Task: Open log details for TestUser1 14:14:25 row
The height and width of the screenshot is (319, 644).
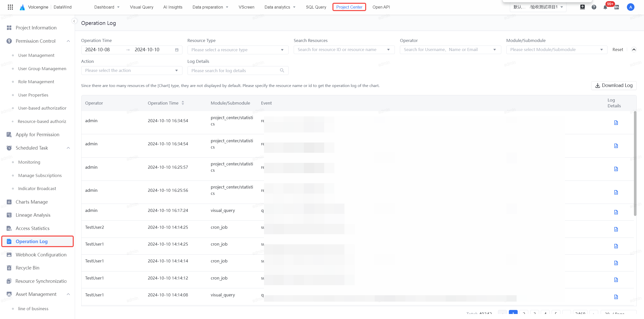Action: (x=616, y=246)
